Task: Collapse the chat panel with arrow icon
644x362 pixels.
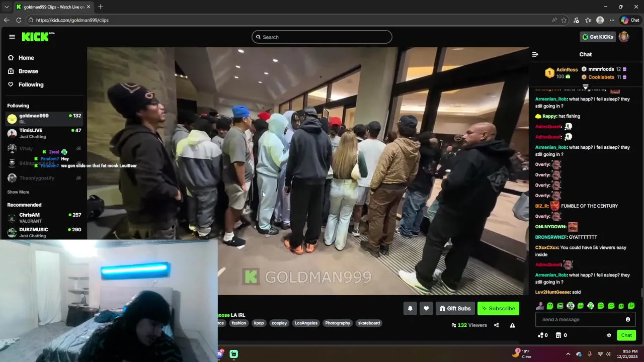Action: click(535, 54)
